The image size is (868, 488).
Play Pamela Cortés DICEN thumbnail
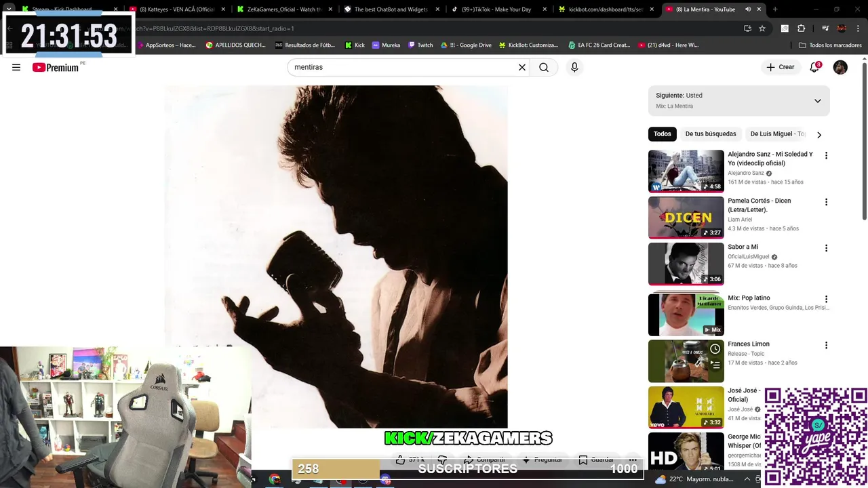(x=686, y=218)
